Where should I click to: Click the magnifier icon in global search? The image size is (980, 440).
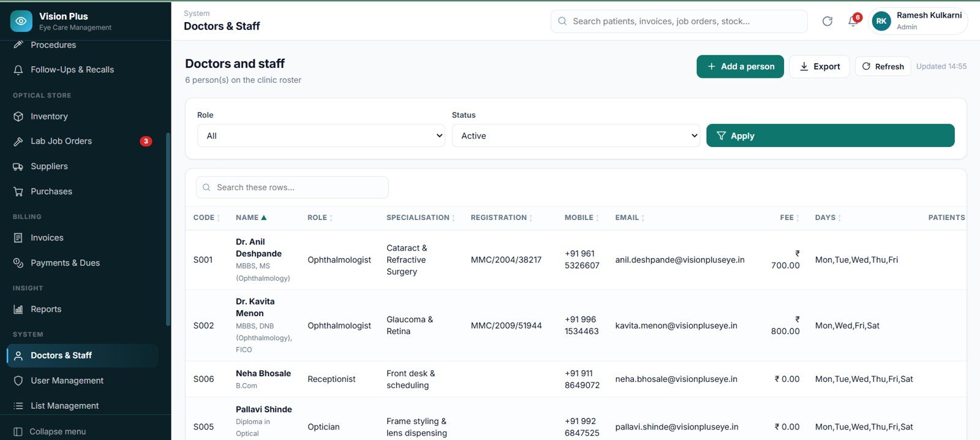tap(562, 21)
